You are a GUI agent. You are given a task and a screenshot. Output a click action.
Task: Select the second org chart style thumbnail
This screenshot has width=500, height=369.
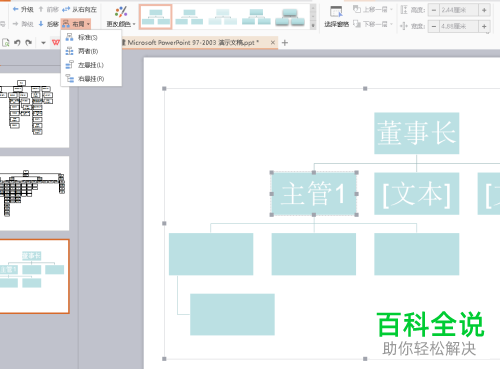tap(189, 17)
